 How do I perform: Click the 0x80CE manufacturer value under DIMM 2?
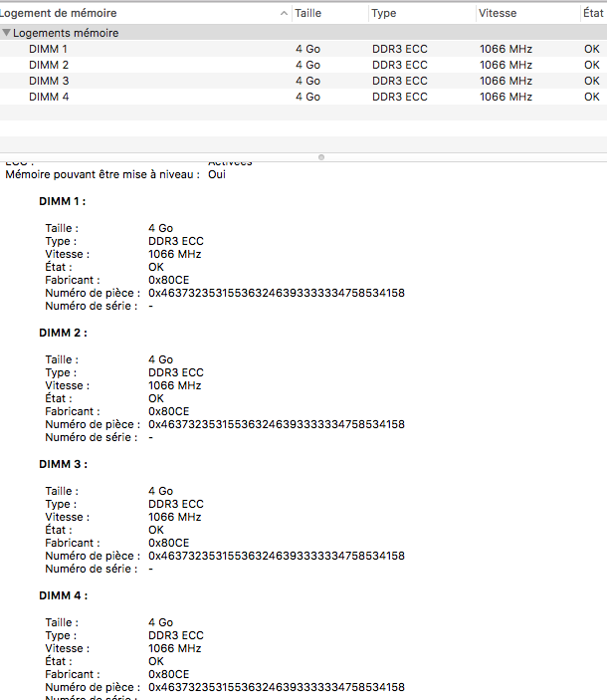[168, 411]
